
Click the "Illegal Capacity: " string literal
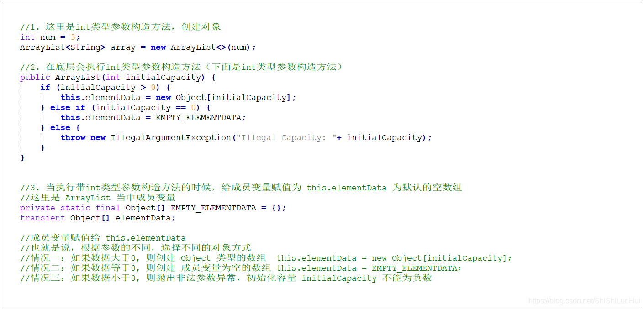click(286, 137)
